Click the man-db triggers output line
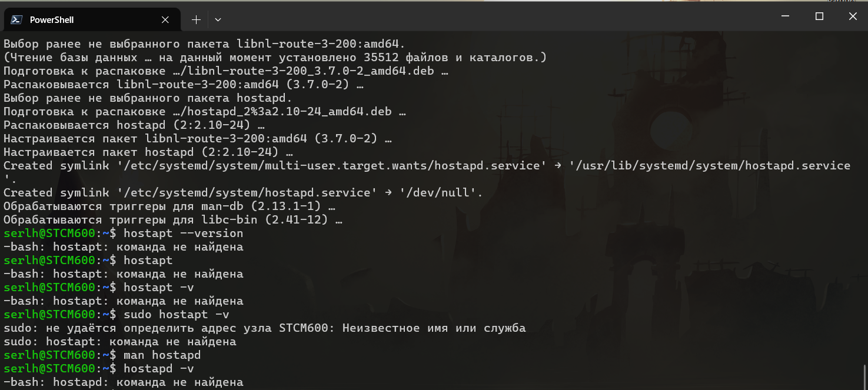Screen dimensions: 868x390 (169, 206)
